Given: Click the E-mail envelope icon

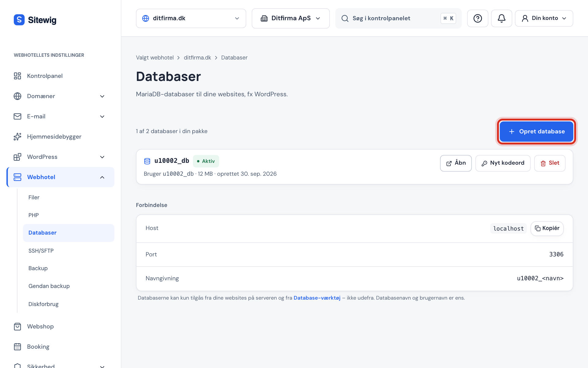Looking at the screenshot, I should click(x=17, y=116).
